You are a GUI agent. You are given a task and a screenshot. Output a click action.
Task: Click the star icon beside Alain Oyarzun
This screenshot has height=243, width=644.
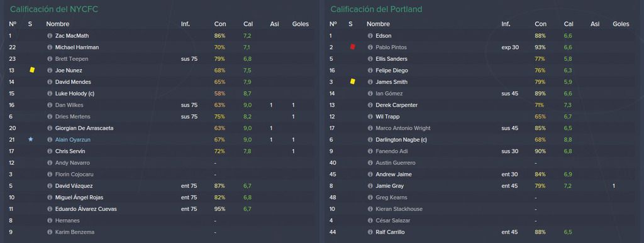click(x=31, y=139)
